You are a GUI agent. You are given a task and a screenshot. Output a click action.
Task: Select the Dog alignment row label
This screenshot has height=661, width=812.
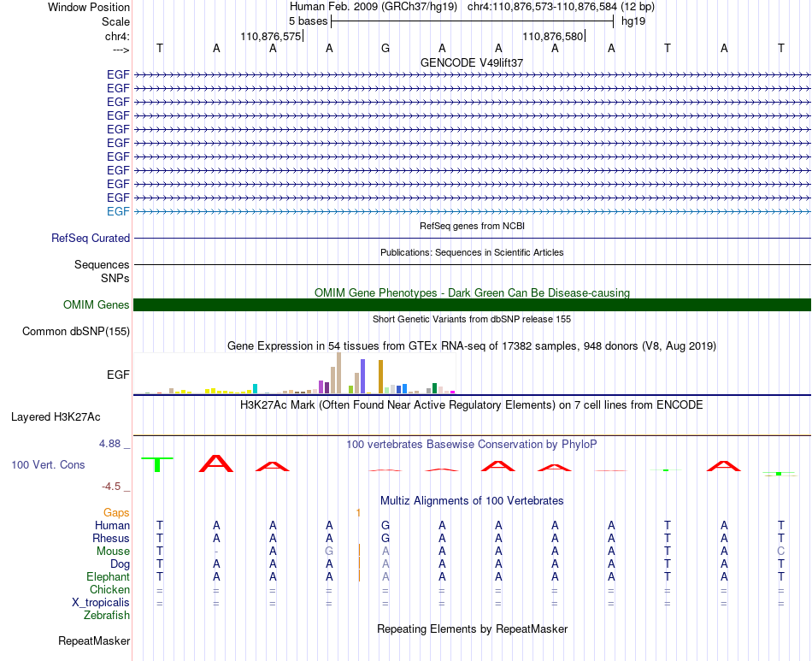click(x=121, y=564)
